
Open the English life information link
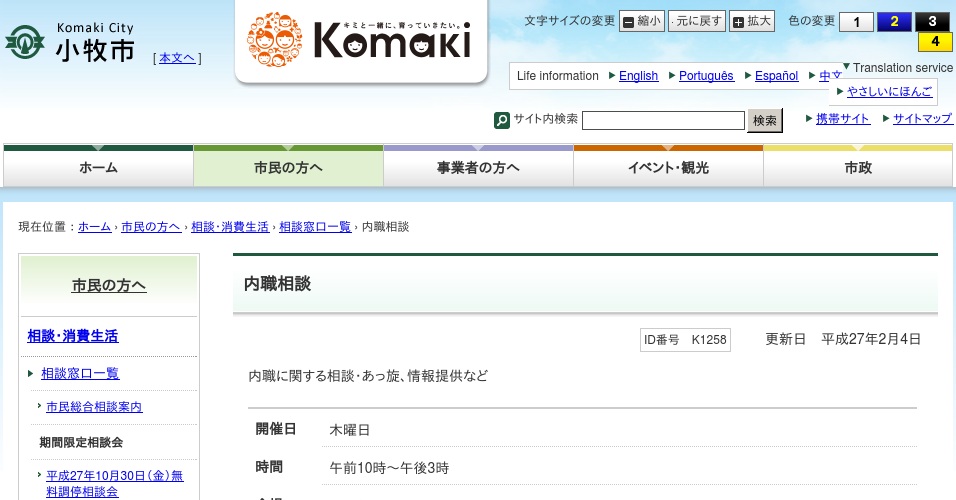click(x=638, y=76)
